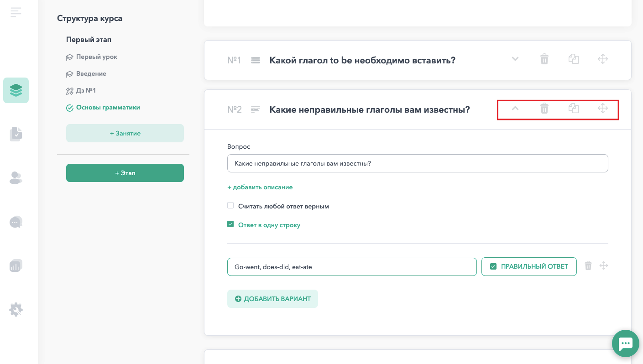Delete question №1 with trash icon
This screenshot has width=643, height=364.
(x=544, y=59)
